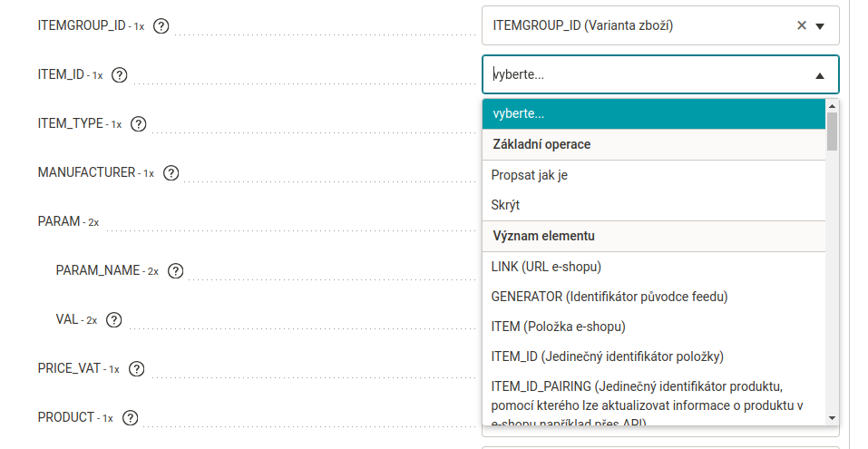Select the highlighted 'vyberte...' option
The width and height of the screenshot is (868, 449).
point(654,114)
